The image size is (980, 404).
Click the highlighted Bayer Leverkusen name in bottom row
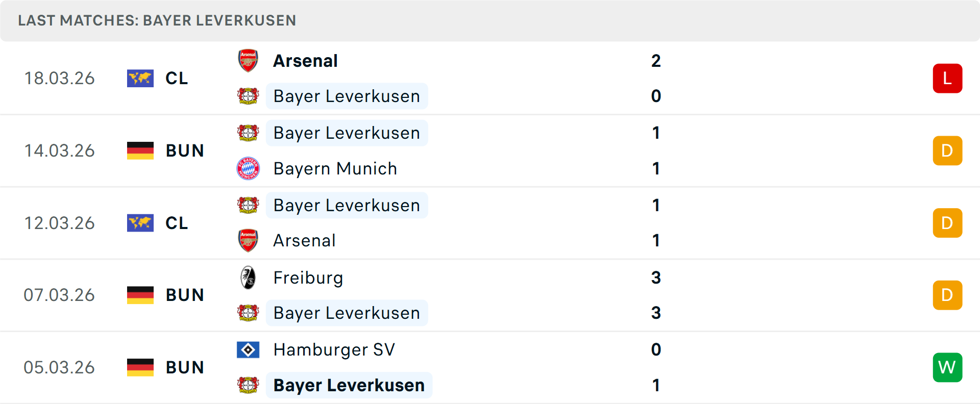point(349,386)
